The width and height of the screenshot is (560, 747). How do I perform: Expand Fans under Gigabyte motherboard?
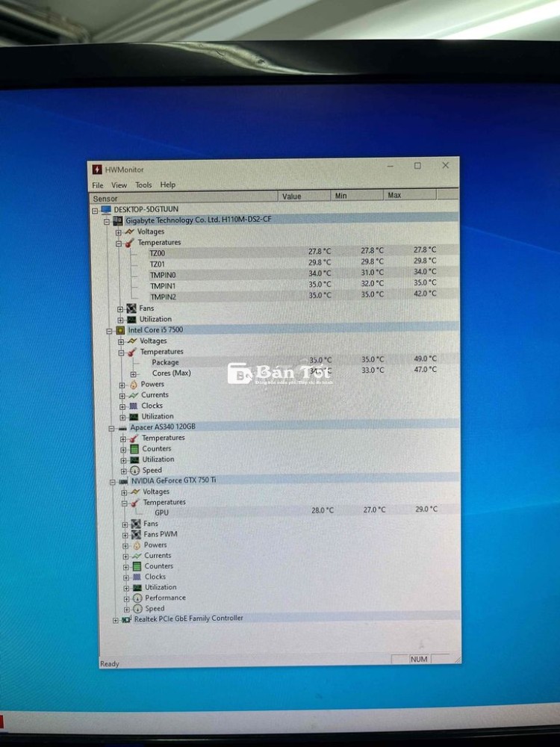pos(120,309)
